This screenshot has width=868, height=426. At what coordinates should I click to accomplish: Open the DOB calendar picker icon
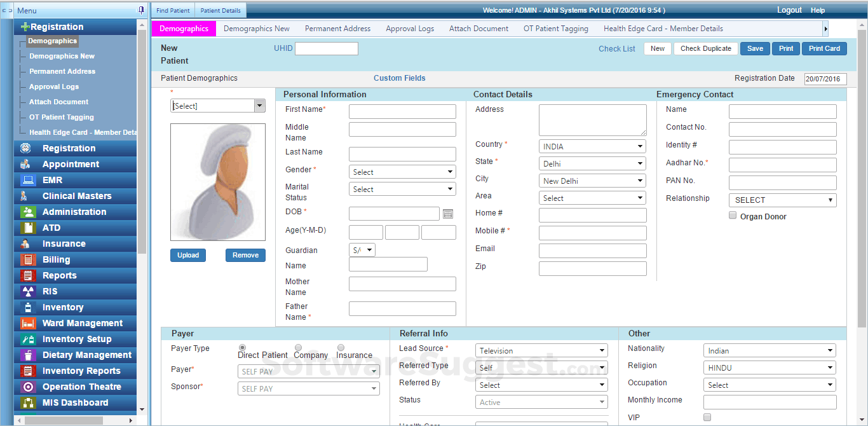448,214
